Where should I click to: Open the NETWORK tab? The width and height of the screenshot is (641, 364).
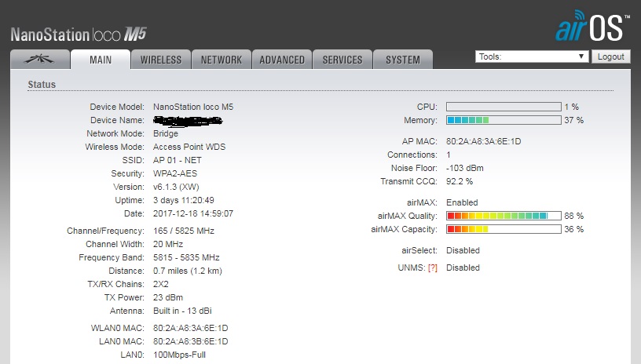222,60
